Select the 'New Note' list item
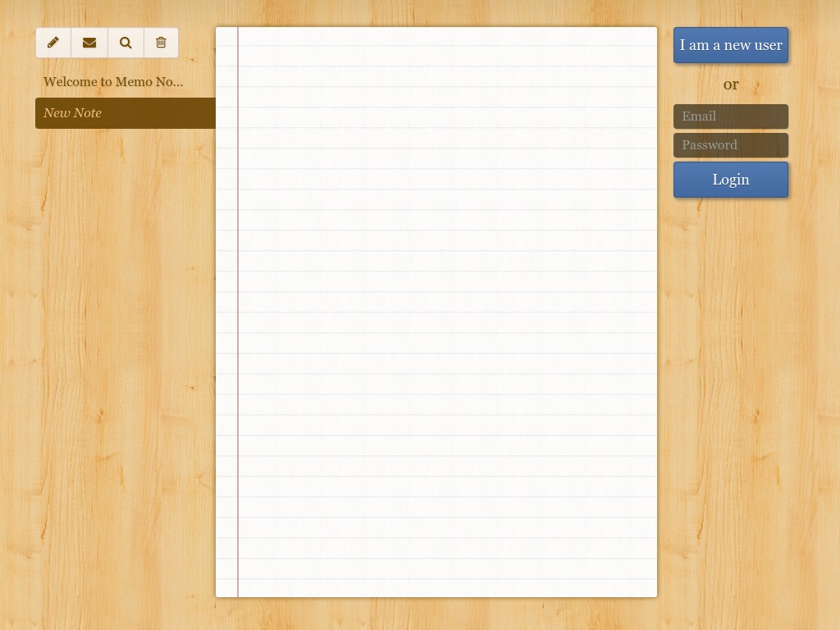840x630 pixels. coord(126,113)
